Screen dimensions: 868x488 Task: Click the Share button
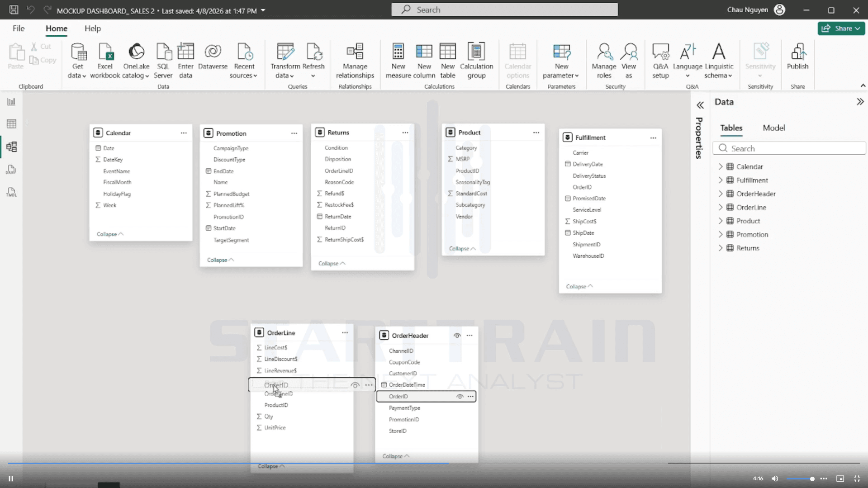click(x=841, y=28)
